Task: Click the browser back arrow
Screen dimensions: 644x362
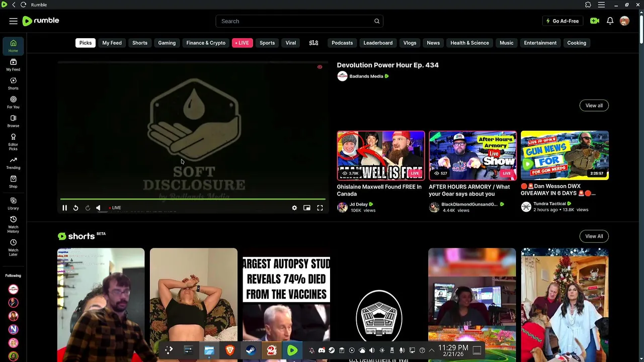Action: point(14,5)
